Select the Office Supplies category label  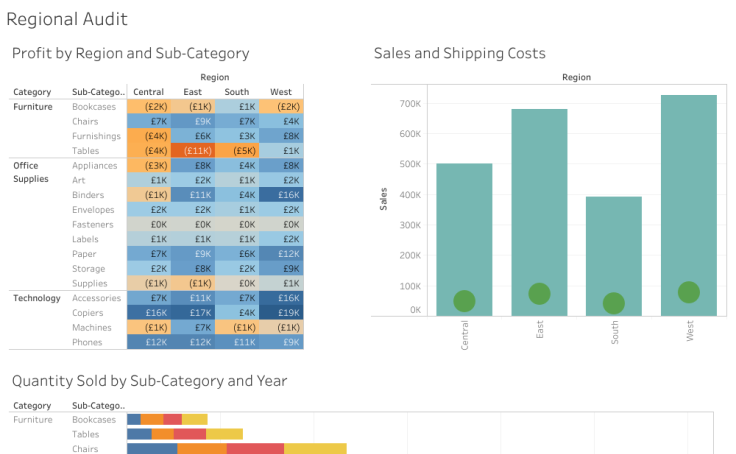pos(31,172)
